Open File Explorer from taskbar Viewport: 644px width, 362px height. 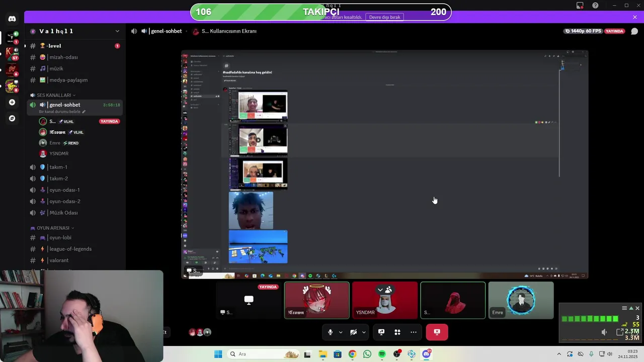[323, 354]
